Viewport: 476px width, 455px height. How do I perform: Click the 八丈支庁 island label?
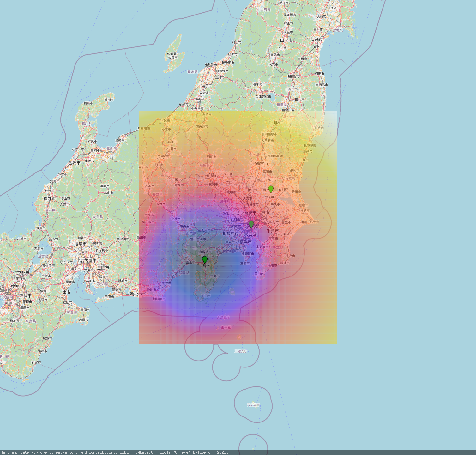point(253,405)
